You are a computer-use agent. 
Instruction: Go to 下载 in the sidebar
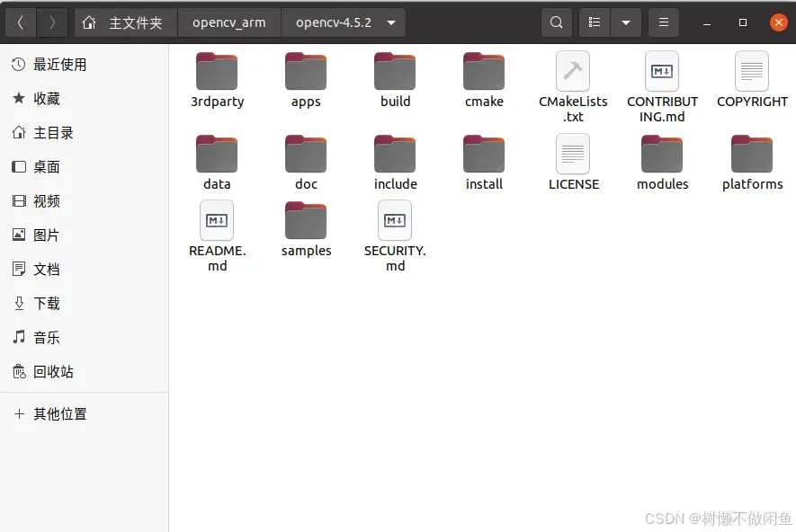[47, 304]
